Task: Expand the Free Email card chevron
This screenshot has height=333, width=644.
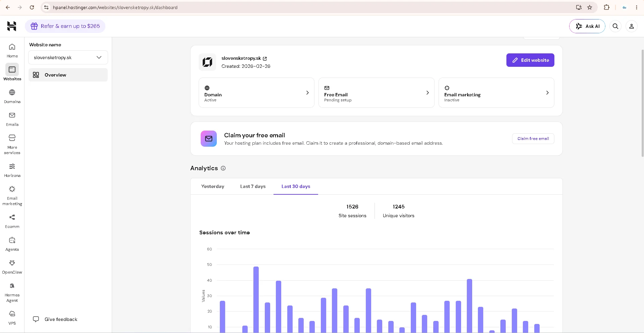Action: coord(428,93)
